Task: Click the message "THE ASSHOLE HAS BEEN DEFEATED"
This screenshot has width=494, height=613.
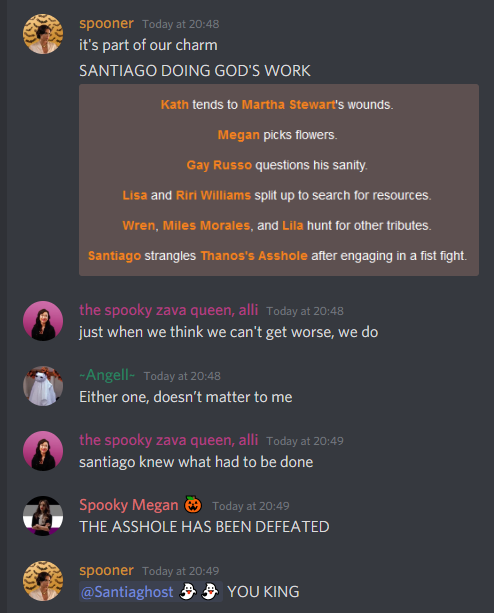Action: tap(204, 527)
